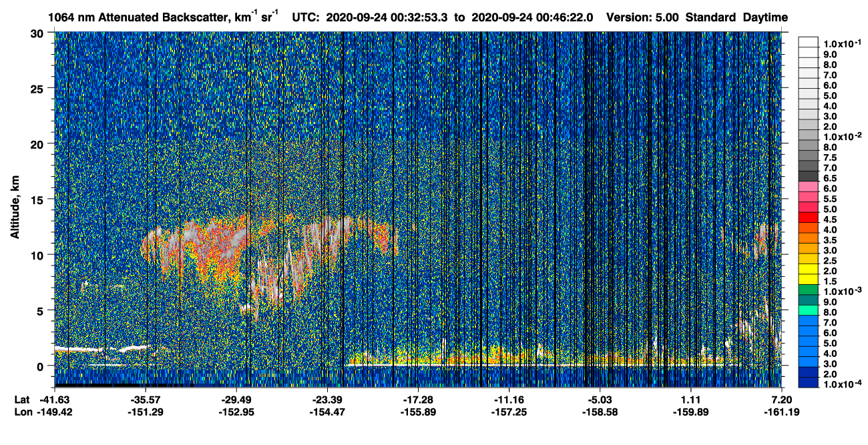The height and width of the screenshot is (445, 868).
Task: Click longitude value '-161.19'
Action: pos(782,412)
